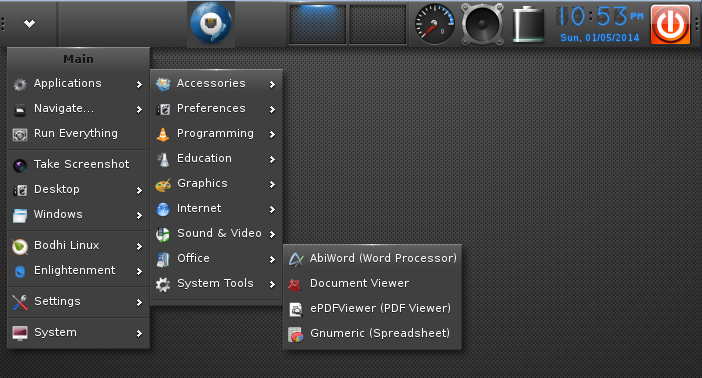The width and height of the screenshot is (702, 378).
Task: Choose Run Everything from Main menu
Action: [x=78, y=134]
